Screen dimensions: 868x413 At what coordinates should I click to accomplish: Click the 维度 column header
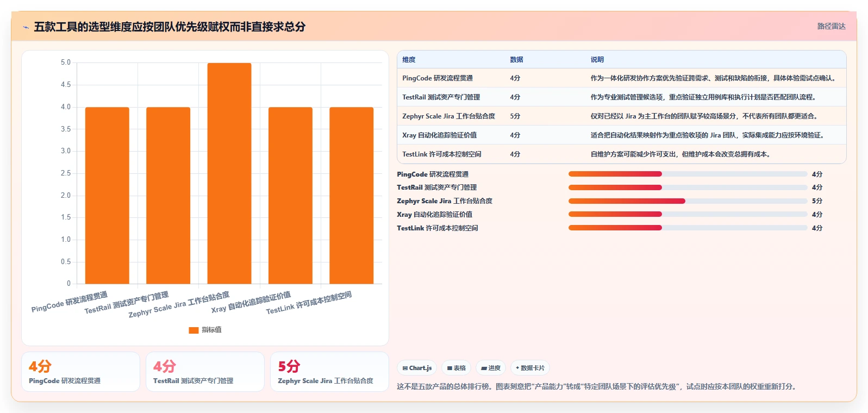[409, 60]
